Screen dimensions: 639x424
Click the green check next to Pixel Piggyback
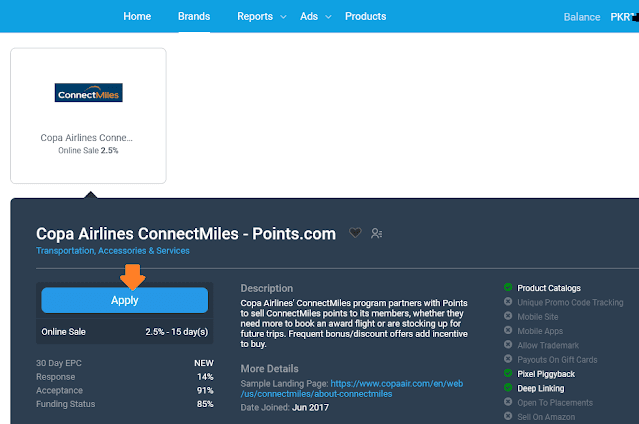(508, 373)
